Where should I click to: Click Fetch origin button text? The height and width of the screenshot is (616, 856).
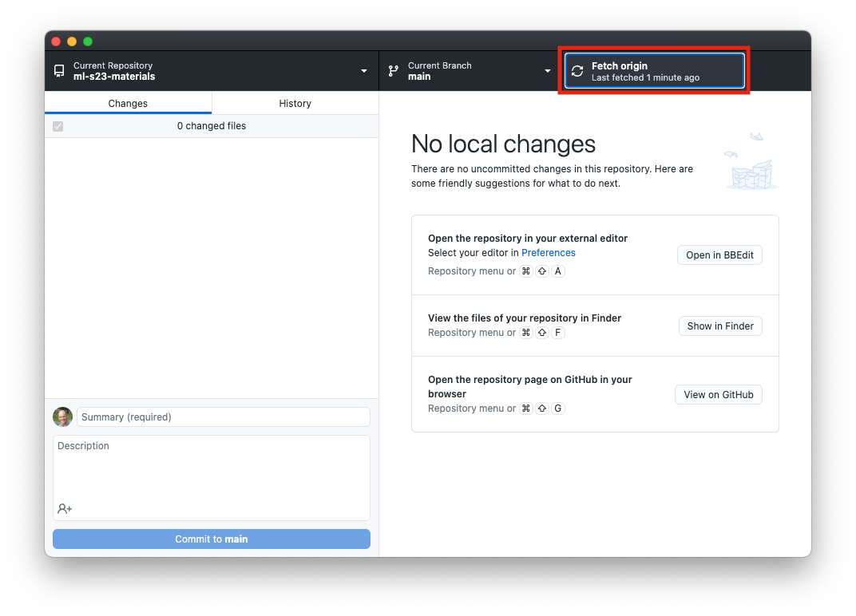(x=620, y=66)
